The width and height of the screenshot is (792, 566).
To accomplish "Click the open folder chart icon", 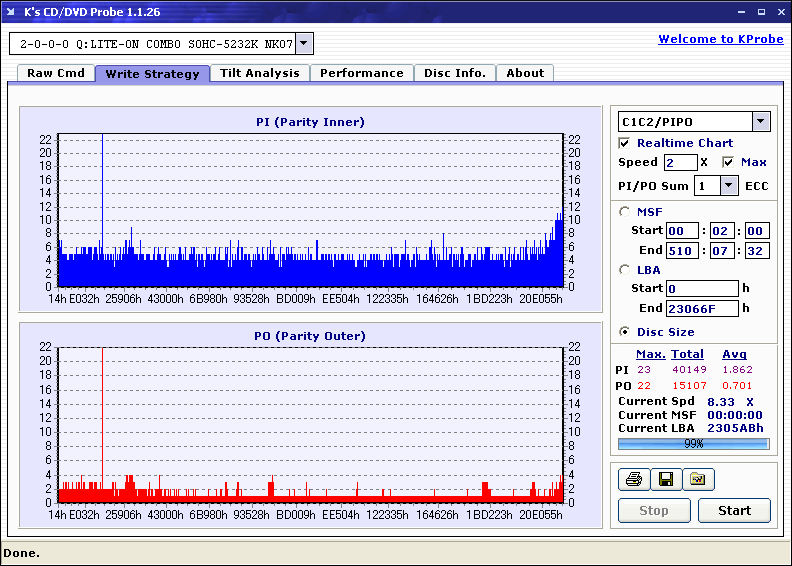I will 698,480.
